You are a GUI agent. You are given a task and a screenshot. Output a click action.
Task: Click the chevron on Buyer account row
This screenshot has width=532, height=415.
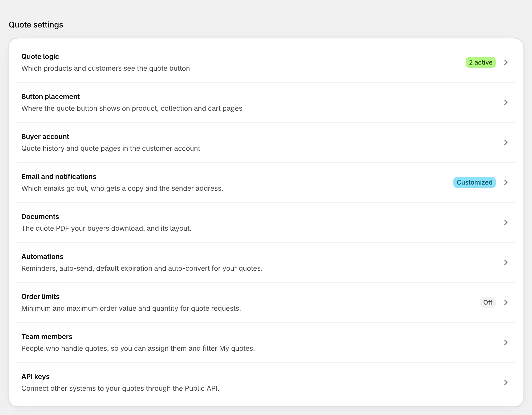click(x=506, y=142)
